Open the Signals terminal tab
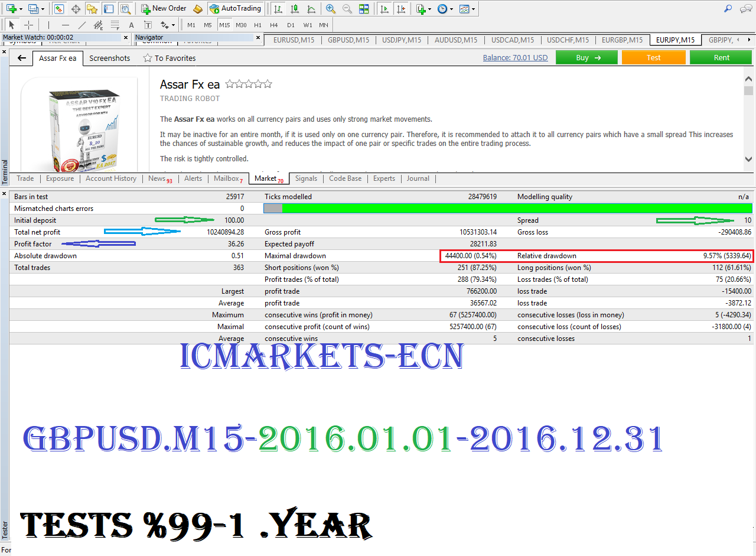The width and height of the screenshot is (756, 556). 306,178
